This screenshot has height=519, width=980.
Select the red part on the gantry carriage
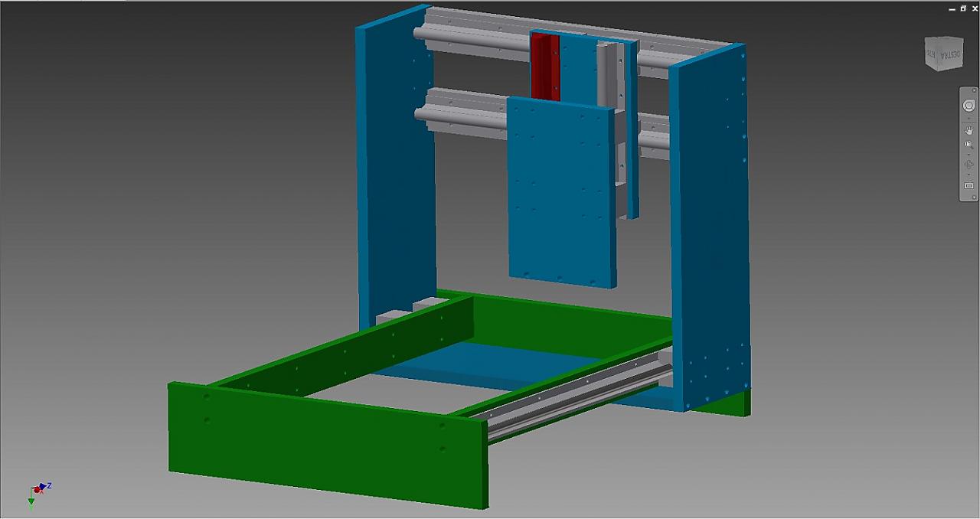[x=545, y=67]
